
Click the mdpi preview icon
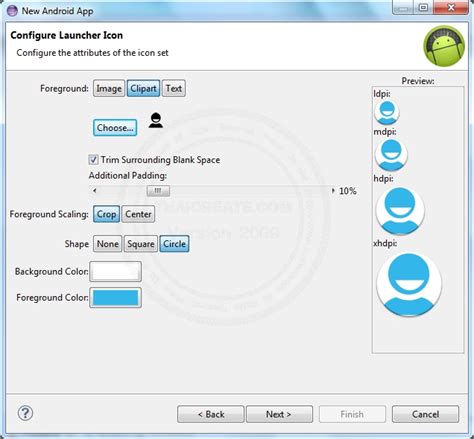coord(391,155)
